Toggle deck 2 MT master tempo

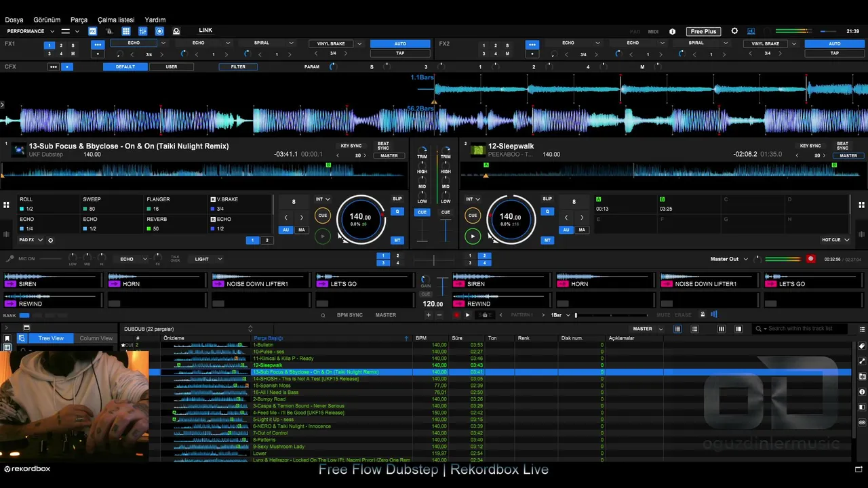click(547, 240)
